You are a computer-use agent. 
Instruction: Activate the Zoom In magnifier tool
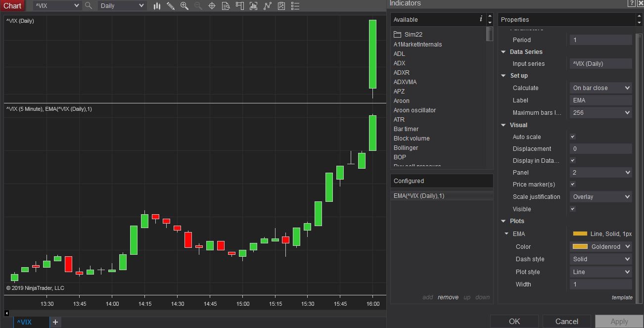click(x=184, y=6)
